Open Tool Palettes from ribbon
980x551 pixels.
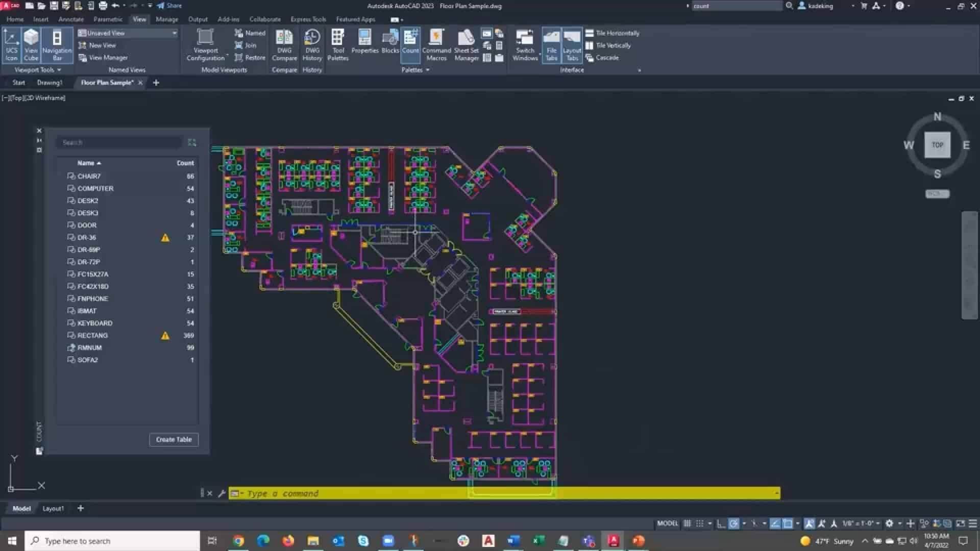(338, 45)
